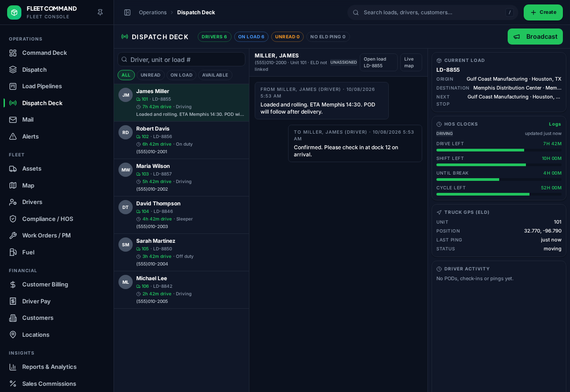Open the Alerts warning triangle icon

pos(13,136)
